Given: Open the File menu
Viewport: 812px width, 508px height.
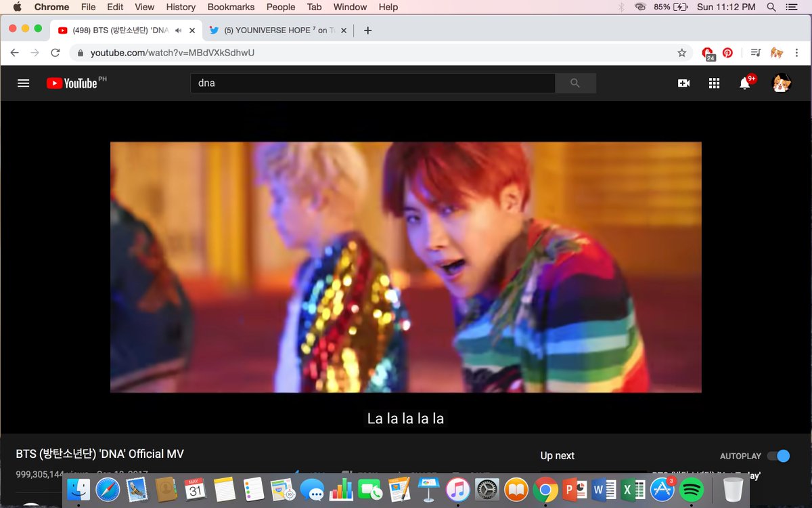Looking at the screenshot, I should (88, 7).
